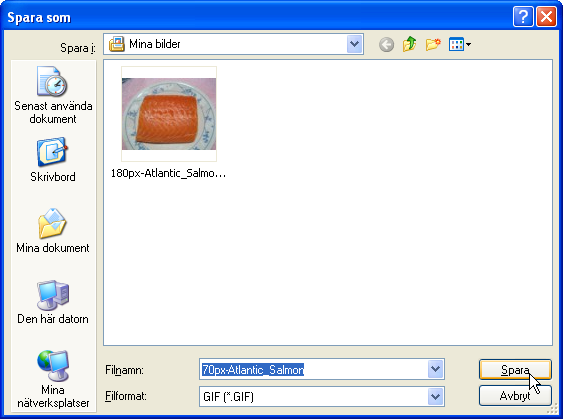The image size is (563, 419).
Task: Open Mina nätverksplatser shortcut
Action: tap(53, 379)
